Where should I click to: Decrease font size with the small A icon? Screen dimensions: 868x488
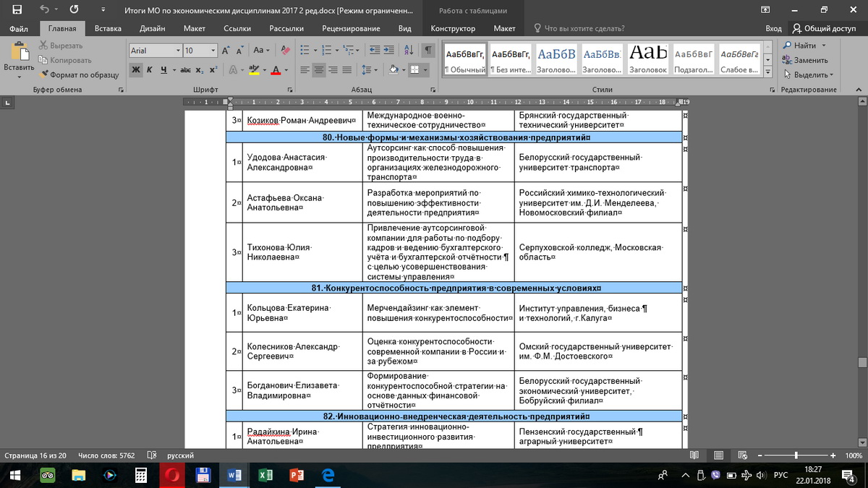(239, 51)
